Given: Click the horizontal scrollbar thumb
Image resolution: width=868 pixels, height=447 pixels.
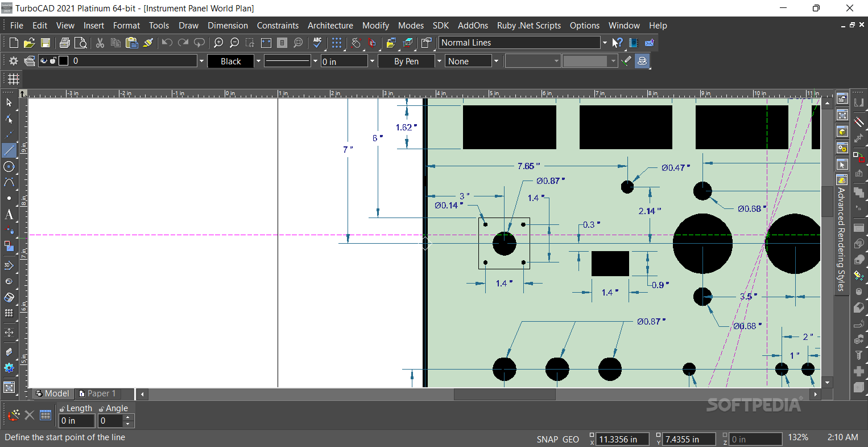Looking at the screenshot, I should (505, 394).
